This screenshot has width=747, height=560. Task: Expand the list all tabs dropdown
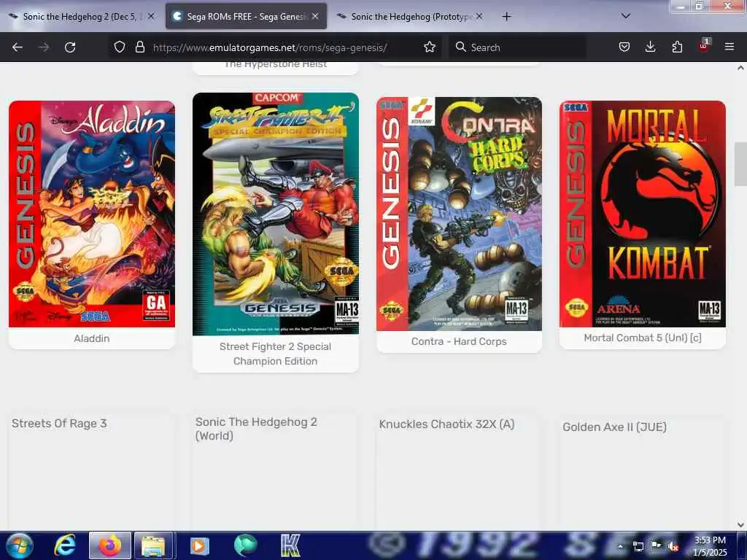click(x=626, y=16)
